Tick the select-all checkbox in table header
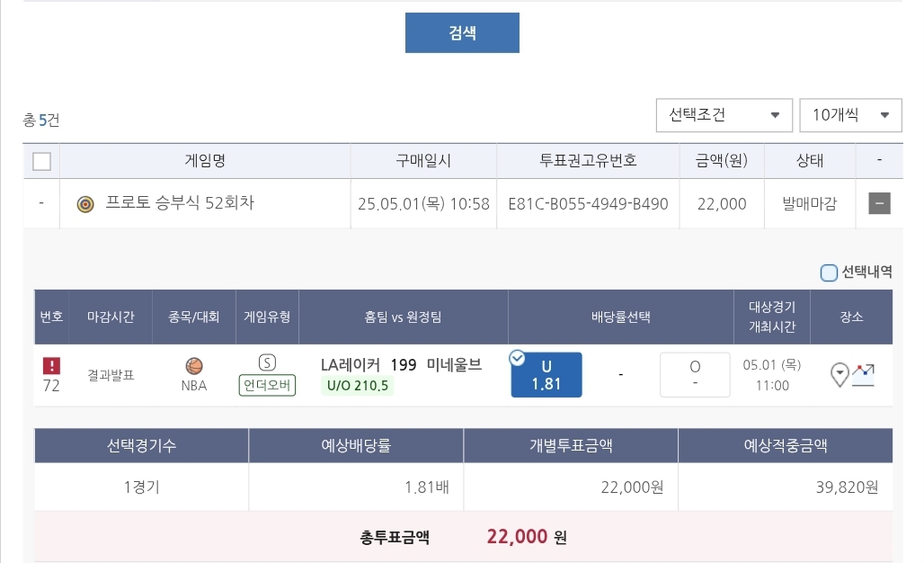 [x=41, y=162]
